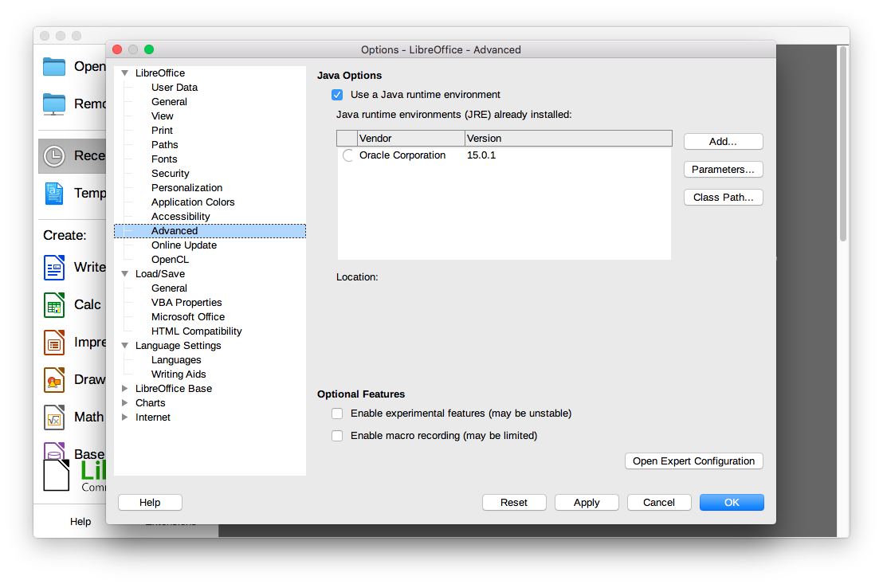Screen dimensions: 883x588
Task: Click the Add... JRE button
Action: click(723, 141)
